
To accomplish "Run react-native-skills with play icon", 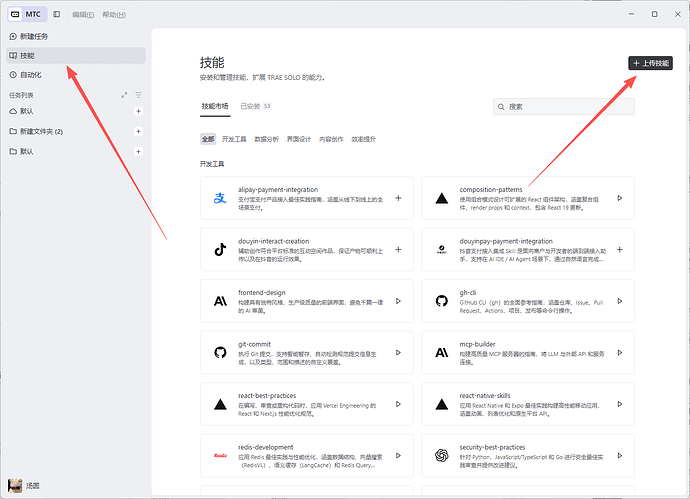I will [x=620, y=404].
